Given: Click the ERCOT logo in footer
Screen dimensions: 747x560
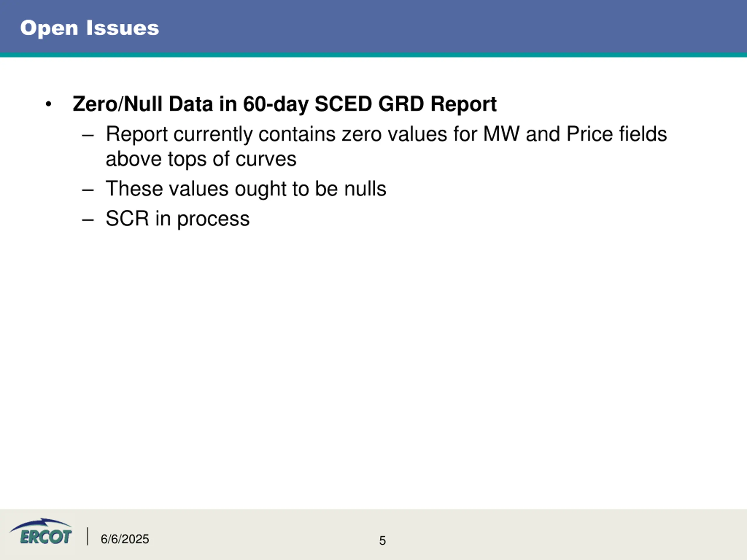Looking at the screenshot, I should (x=41, y=532).
